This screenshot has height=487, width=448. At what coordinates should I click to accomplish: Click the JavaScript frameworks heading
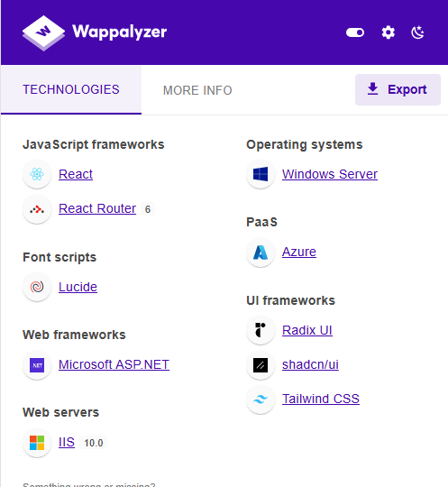click(x=94, y=144)
